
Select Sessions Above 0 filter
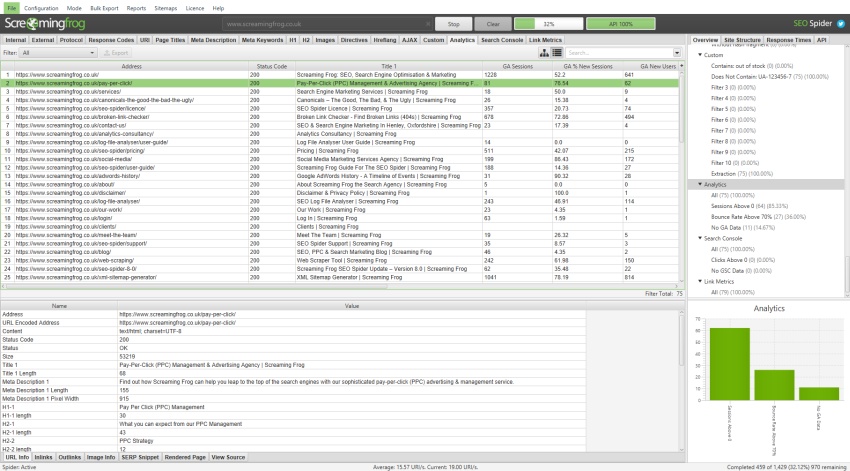[749, 206]
